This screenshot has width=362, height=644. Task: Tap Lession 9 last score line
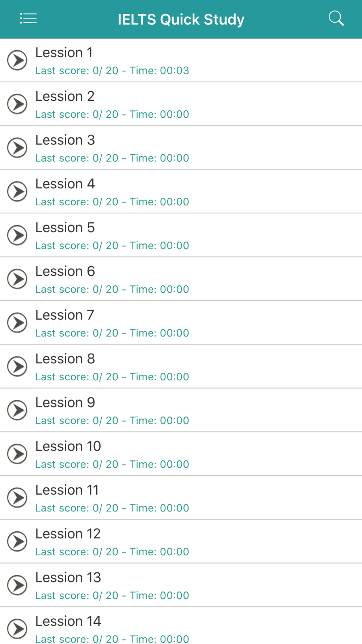[112, 421]
